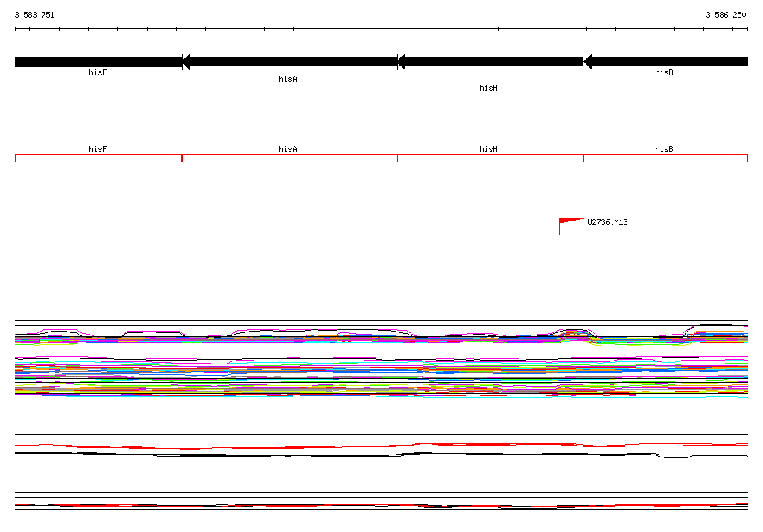The width and height of the screenshot is (763, 532).
Task: Select the hisB black gene arrow
Action: [x=665, y=62]
